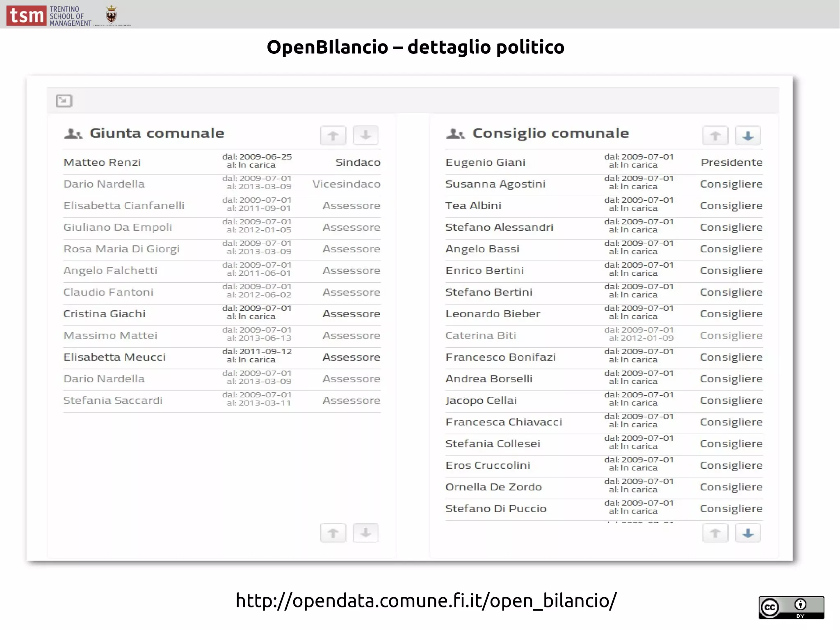Screen dimensions: 840x630
Task: Click Consiglio comunale bottom blue down arrow
Action: click(x=748, y=533)
